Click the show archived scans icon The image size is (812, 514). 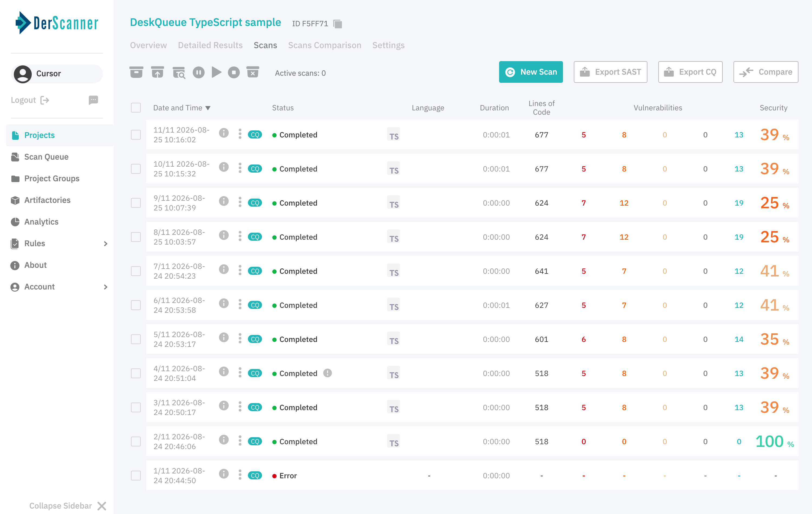coord(179,73)
